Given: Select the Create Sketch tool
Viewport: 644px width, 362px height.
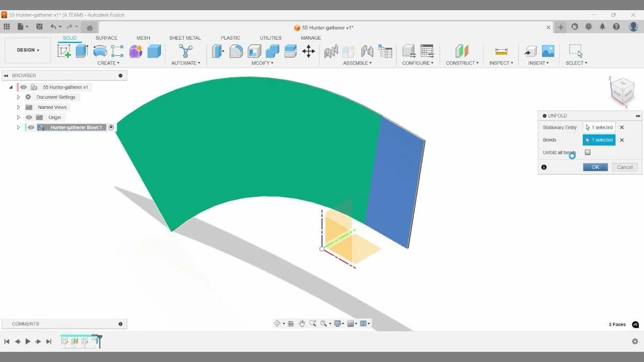Looking at the screenshot, I should (64, 51).
